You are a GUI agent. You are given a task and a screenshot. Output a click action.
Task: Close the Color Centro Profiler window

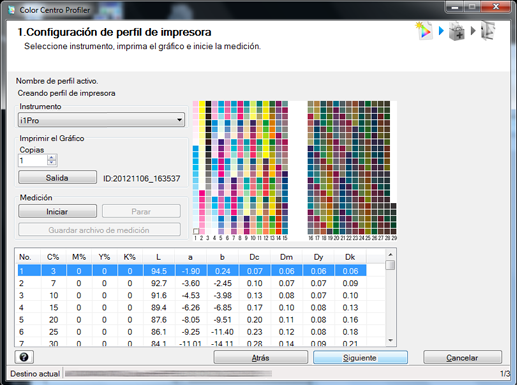[496, 7]
